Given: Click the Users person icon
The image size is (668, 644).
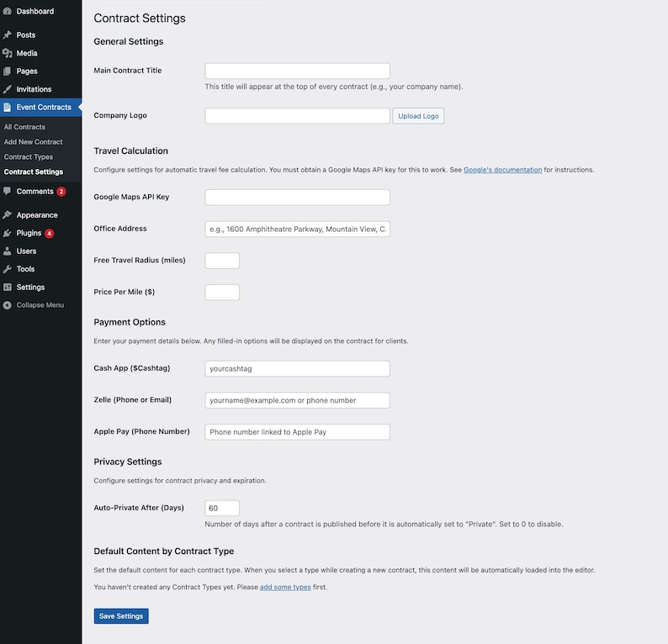Looking at the screenshot, I should [x=8, y=251].
